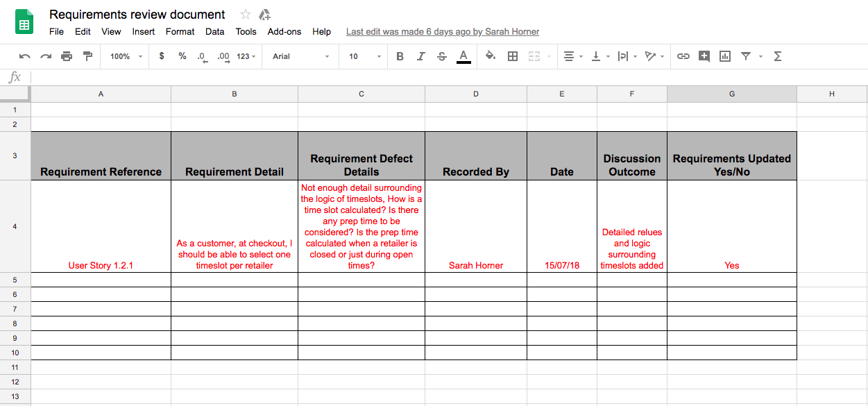Select column G header
Screen dimensions: 868x406
point(732,94)
